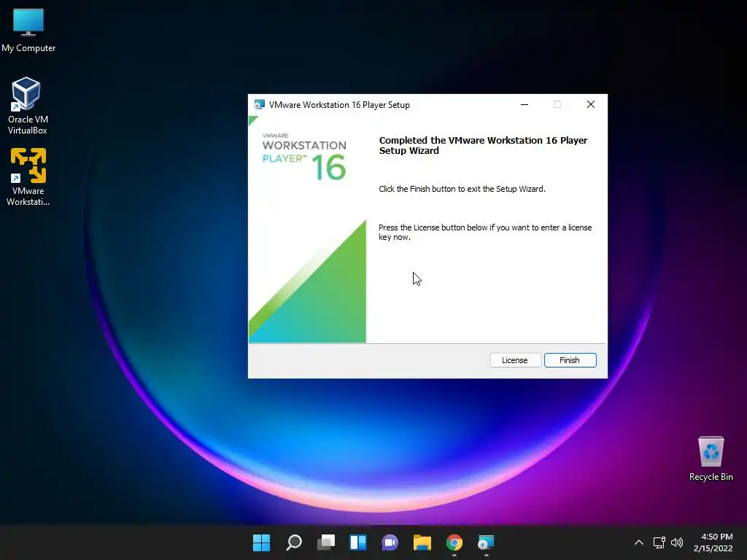Open the clock showing 4:50 PM
The width and height of the screenshot is (747, 560).
coord(713,542)
